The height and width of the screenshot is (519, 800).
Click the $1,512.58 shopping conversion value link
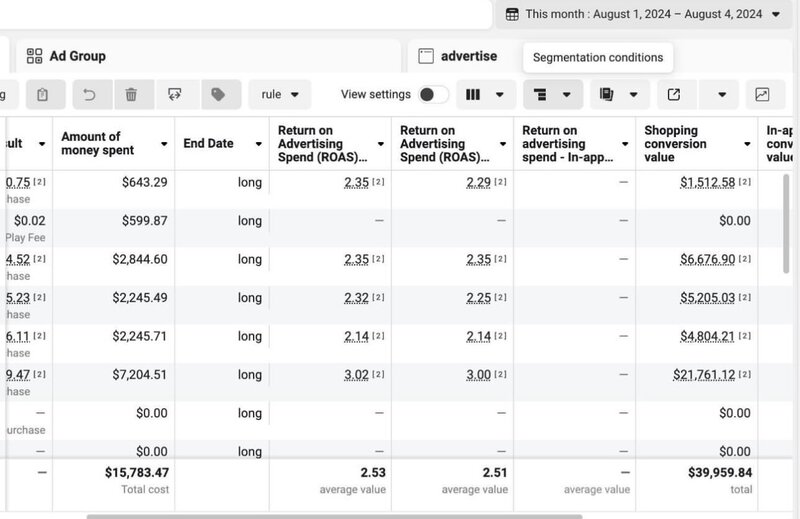pyautogui.click(x=707, y=182)
